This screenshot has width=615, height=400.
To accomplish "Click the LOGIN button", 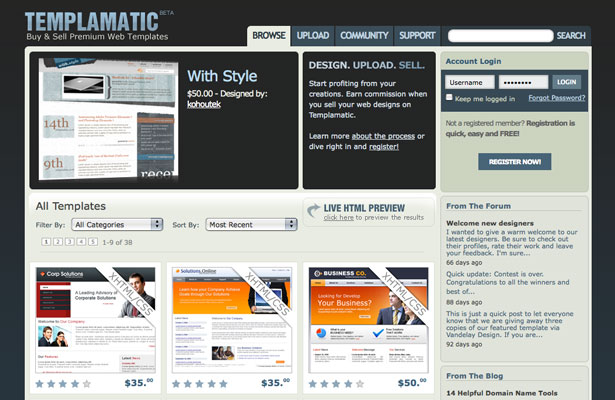I will tap(567, 82).
